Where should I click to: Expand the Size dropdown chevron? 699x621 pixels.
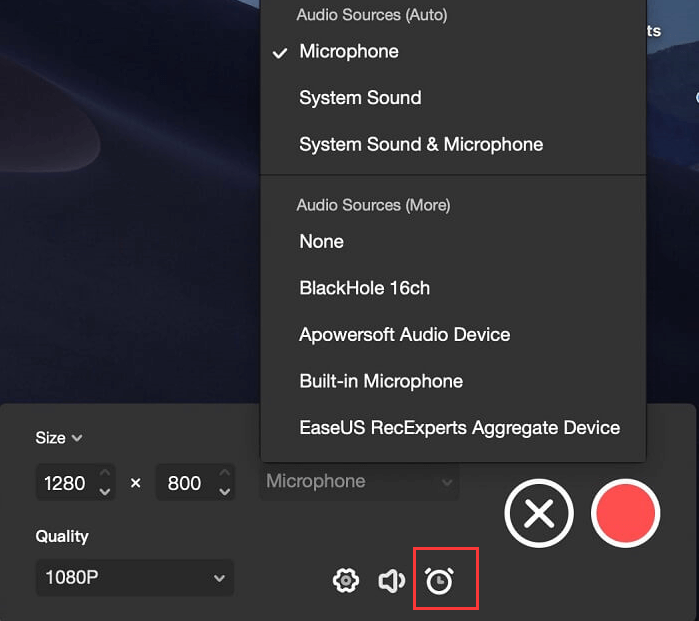point(77,438)
